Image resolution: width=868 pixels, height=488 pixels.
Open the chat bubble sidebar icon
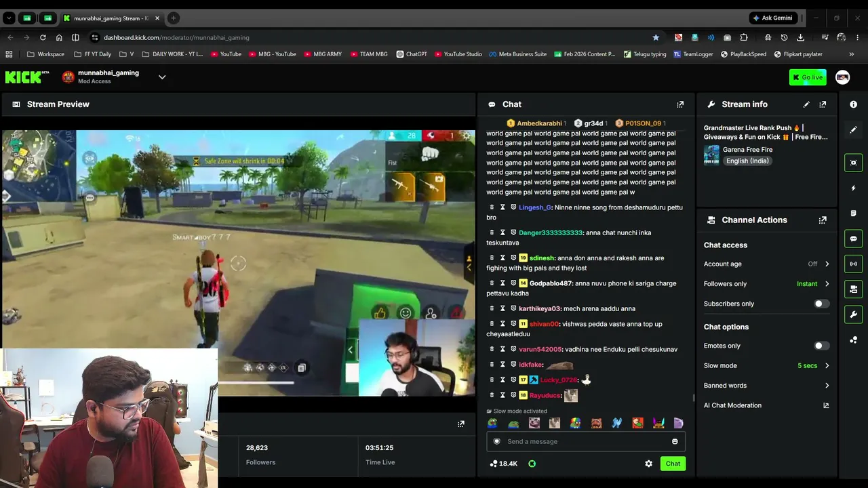tap(854, 239)
